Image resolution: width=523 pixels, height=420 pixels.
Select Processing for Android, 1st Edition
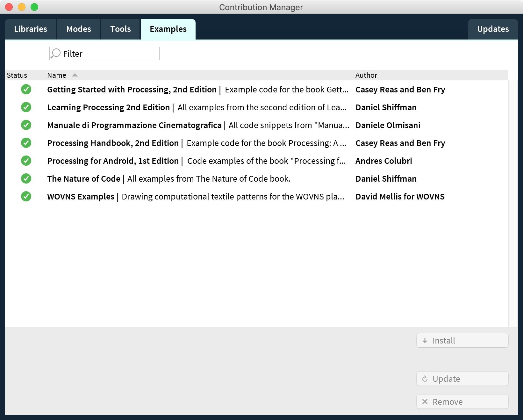pos(257,161)
